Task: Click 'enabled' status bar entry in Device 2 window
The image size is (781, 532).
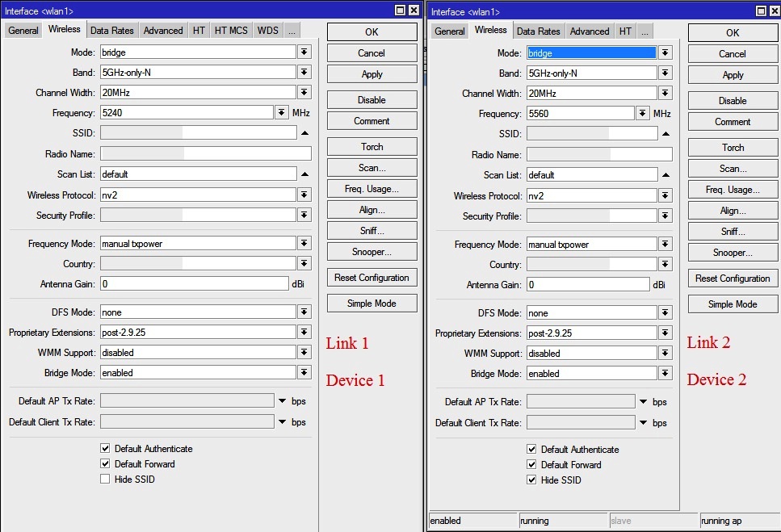Action: (x=473, y=521)
